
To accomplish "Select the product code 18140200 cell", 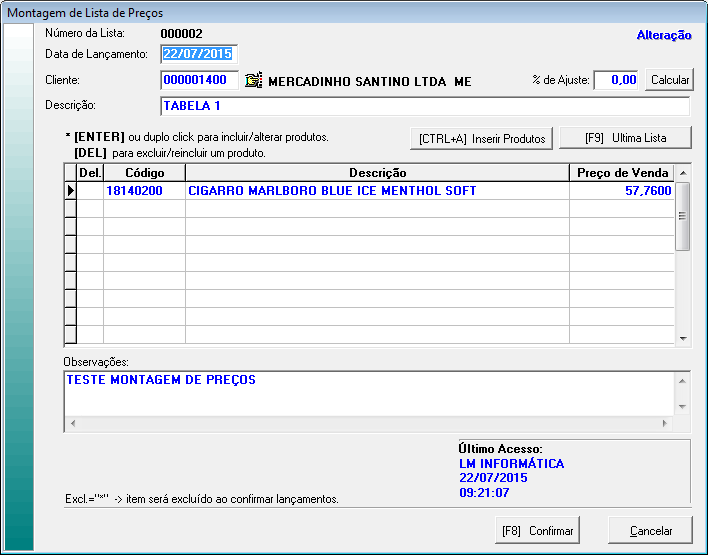I will (x=143, y=190).
